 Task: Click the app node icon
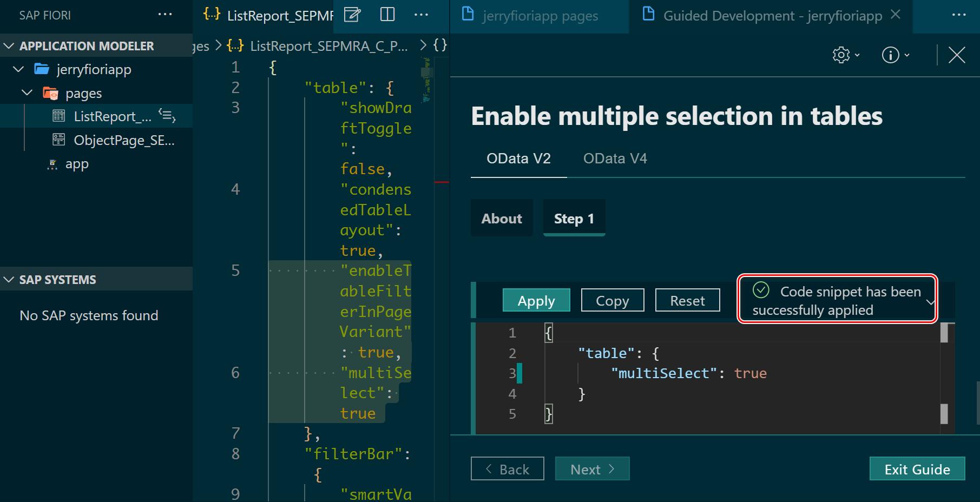click(x=52, y=164)
